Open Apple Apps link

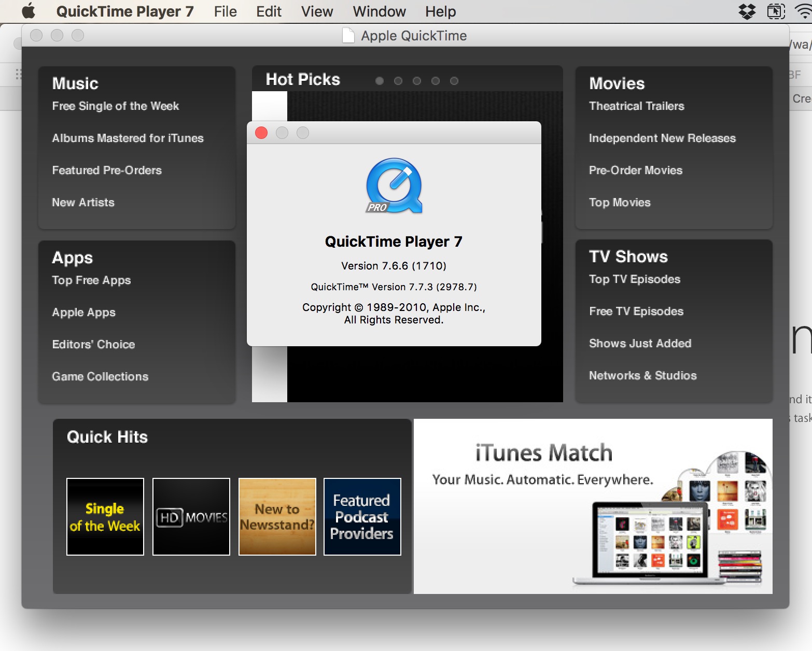tap(83, 312)
